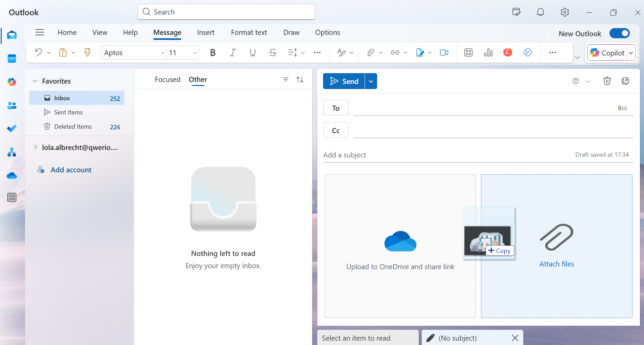Open the Draw tab
This screenshot has width=644, height=345.
[291, 33]
